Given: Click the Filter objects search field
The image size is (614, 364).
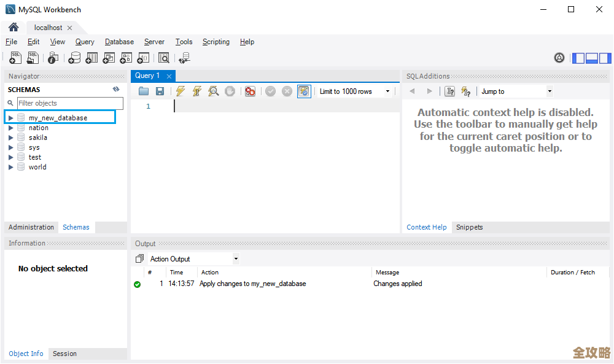Looking at the screenshot, I should point(69,103).
